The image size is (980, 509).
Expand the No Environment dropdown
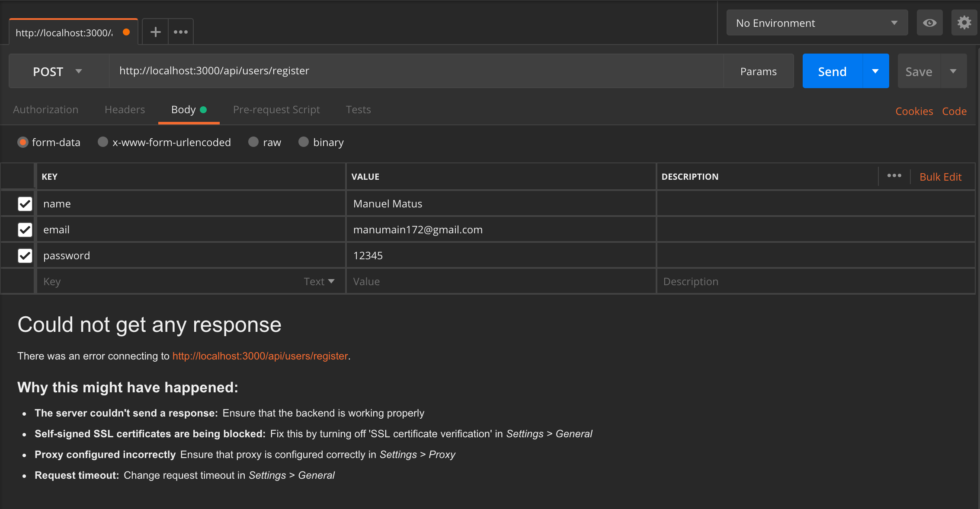coord(817,23)
